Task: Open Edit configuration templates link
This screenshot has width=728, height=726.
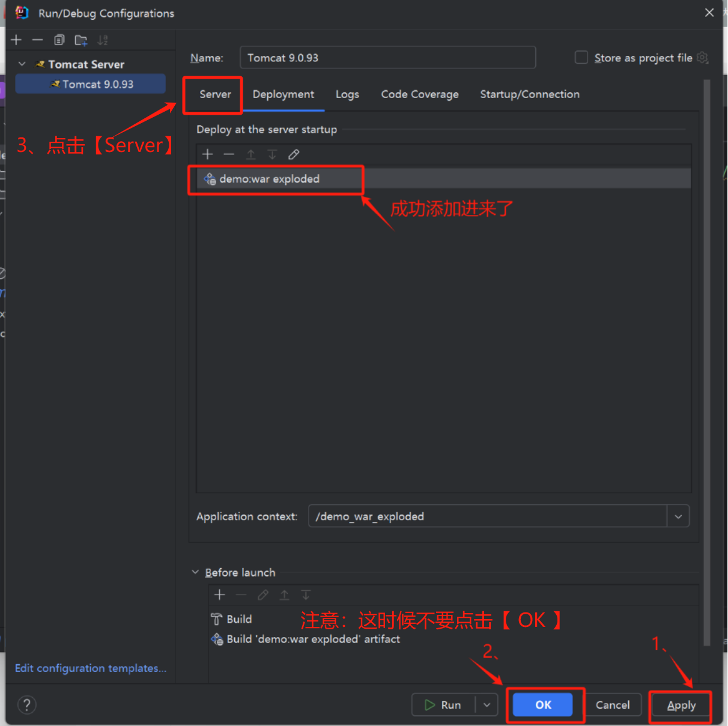Action: (x=91, y=668)
